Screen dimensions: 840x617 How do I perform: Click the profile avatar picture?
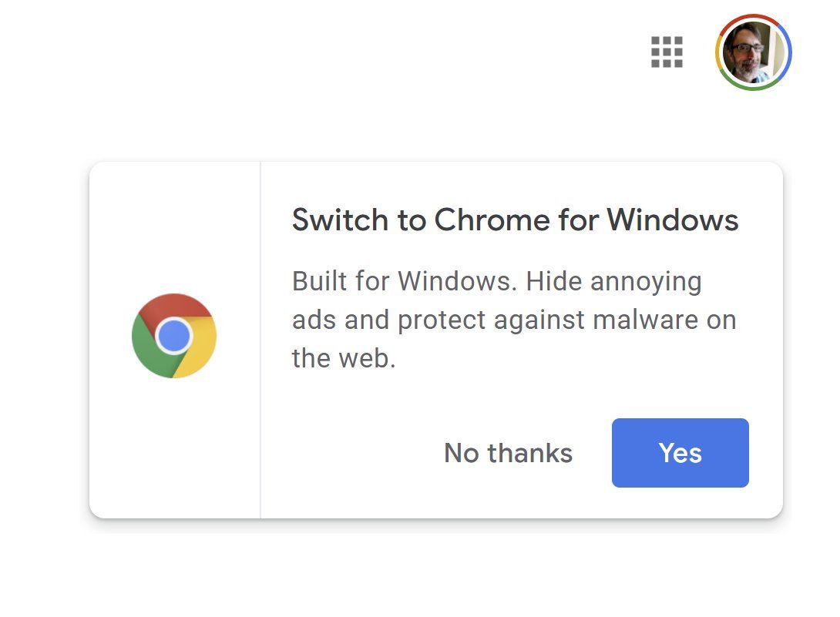pyautogui.click(x=753, y=52)
